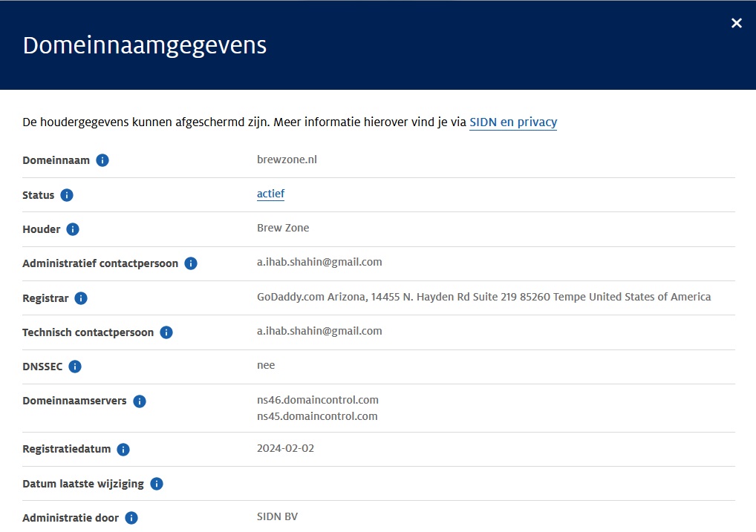The width and height of the screenshot is (756, 532).
Task: Open the Registrar info icon
Action: point(81,298)
